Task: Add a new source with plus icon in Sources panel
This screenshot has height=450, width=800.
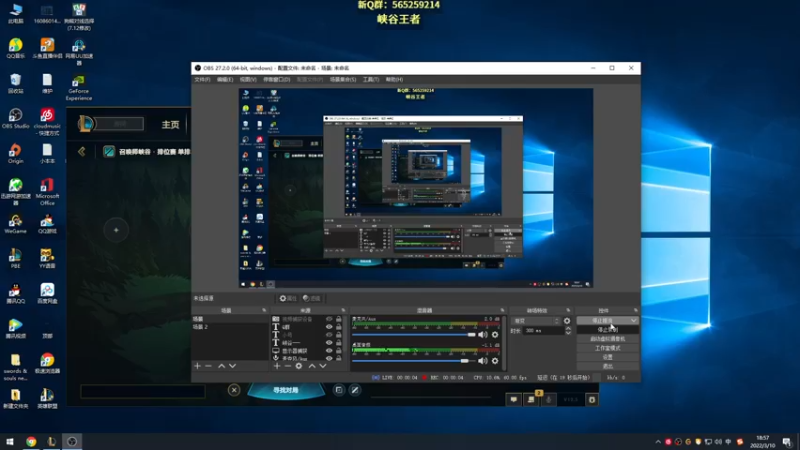Action: tap(277, 366)
